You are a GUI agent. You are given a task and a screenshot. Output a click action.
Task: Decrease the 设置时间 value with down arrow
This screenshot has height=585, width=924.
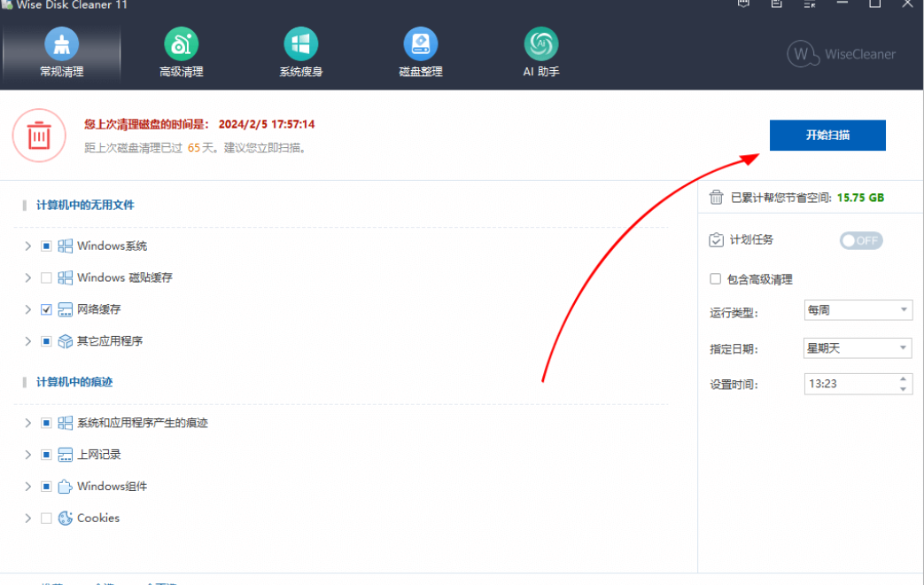coord(904,389)
